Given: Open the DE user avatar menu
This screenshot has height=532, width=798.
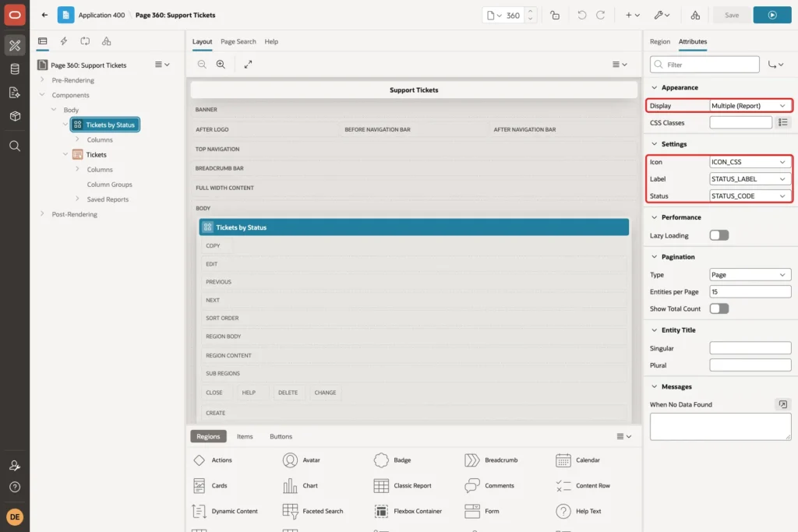Looking at the screenshot, I should tap(15, 516).
